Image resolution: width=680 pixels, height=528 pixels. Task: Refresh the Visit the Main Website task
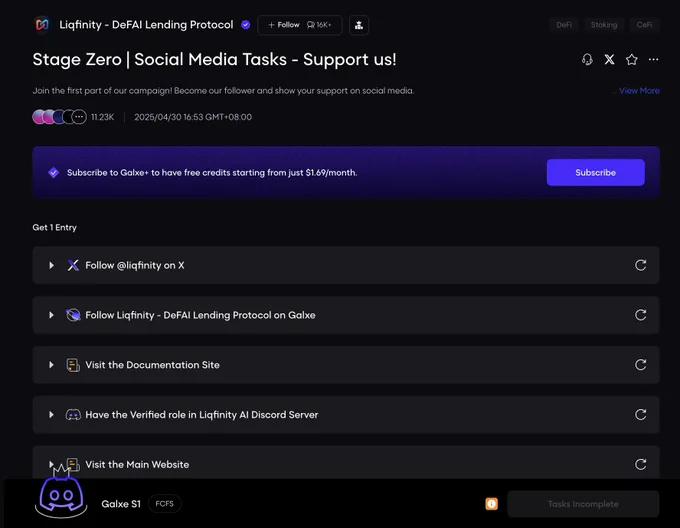(x=641, y=465)
